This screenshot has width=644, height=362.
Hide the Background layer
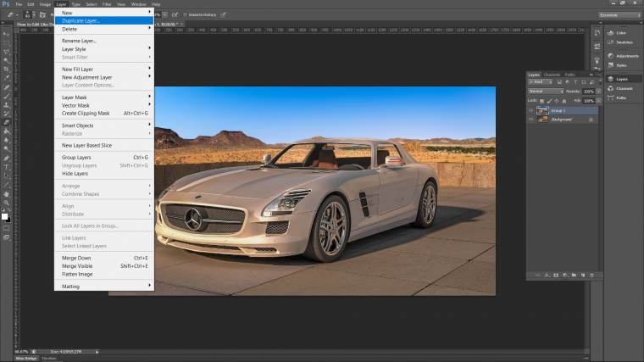click(531, 120)
